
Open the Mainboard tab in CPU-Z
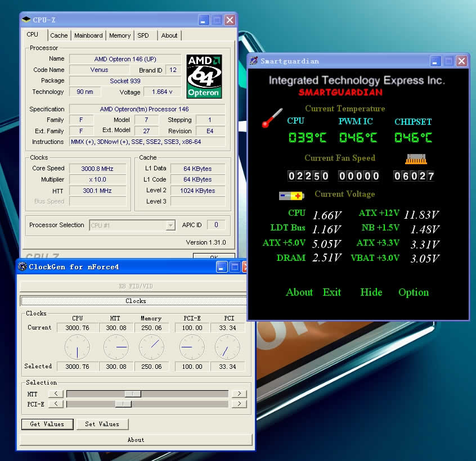click(88, 35)
